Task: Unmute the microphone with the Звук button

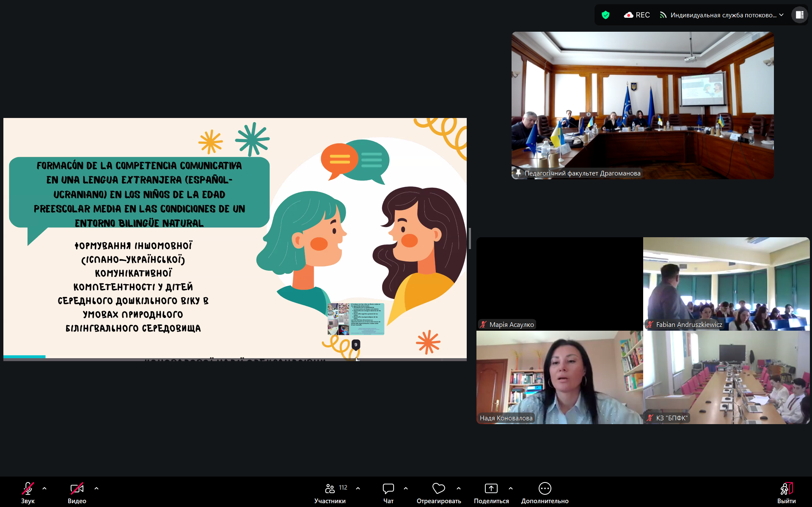Action: (28, 492)
